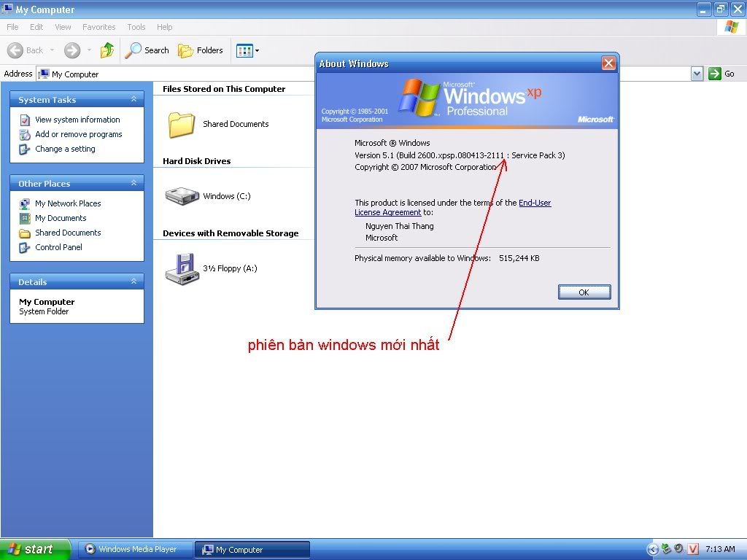Click the View system information icon
Image resolution: width=747 pixels, height=560 pixels.
pyautogui.click(x=25, y=120)
